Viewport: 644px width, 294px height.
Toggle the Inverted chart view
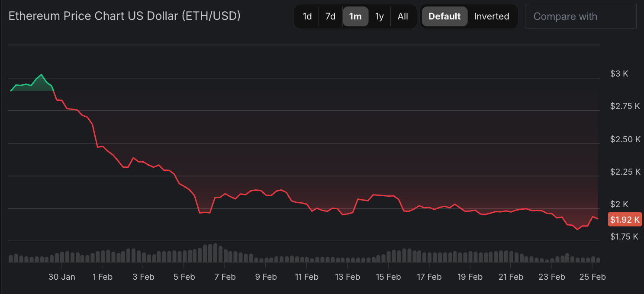pyautogui.click(x=491, y=16)
